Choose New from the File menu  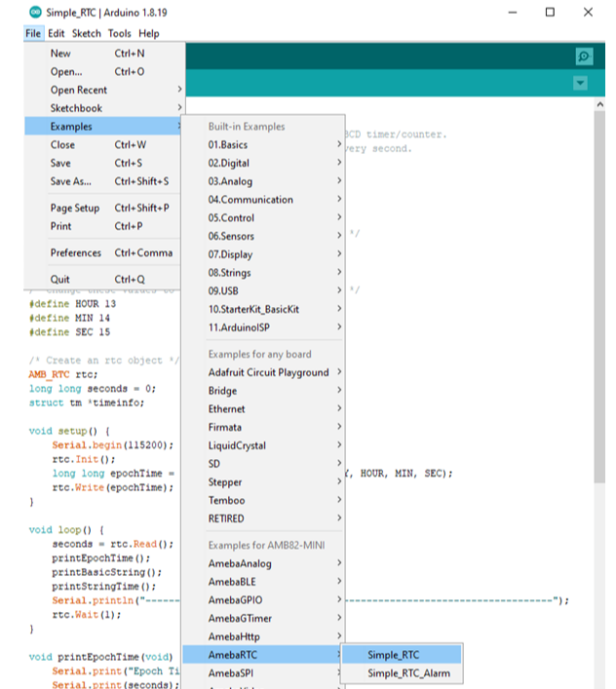(102, 54)
